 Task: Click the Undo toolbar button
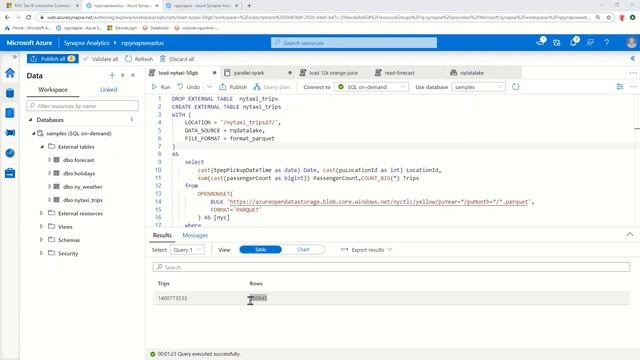coord(189,87)
